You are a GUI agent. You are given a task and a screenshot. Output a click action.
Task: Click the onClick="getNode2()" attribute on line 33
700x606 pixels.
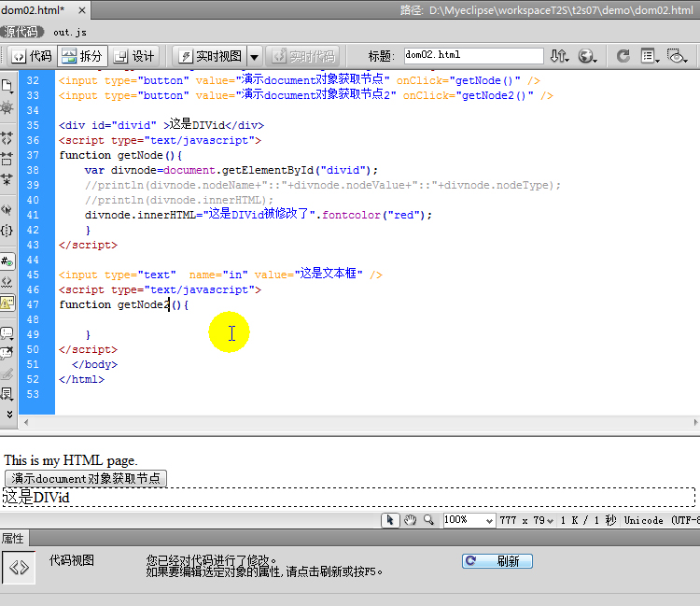468,95
